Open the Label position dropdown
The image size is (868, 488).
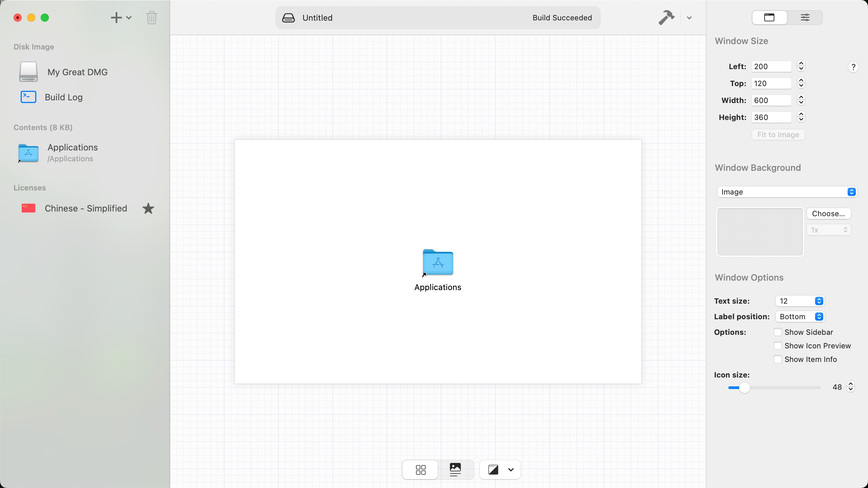click(x=800, y=317)
